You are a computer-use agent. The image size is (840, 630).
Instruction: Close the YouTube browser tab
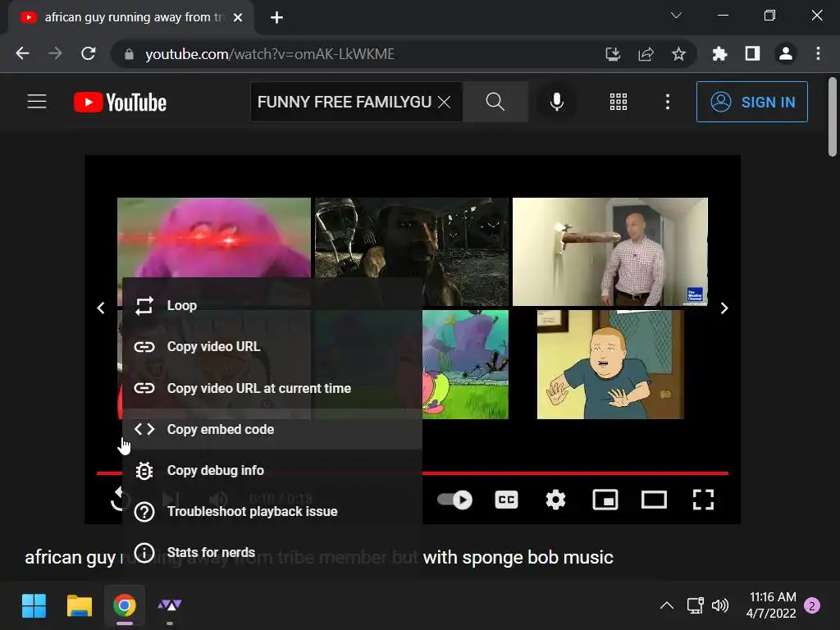238,18
